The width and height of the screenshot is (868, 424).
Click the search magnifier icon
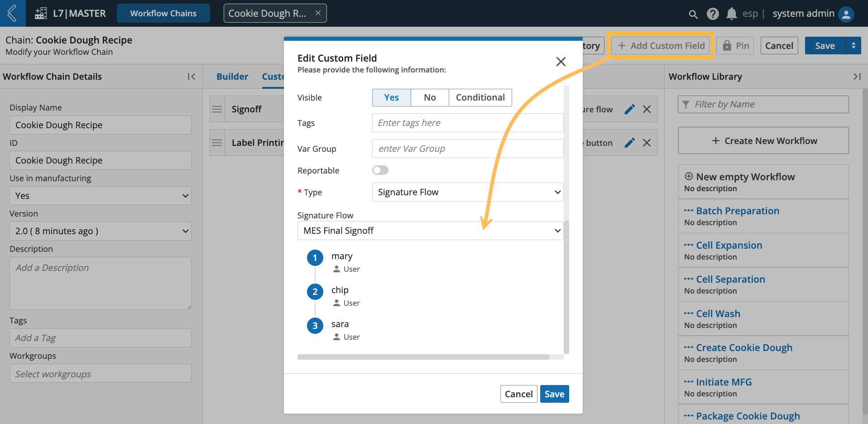693,14
